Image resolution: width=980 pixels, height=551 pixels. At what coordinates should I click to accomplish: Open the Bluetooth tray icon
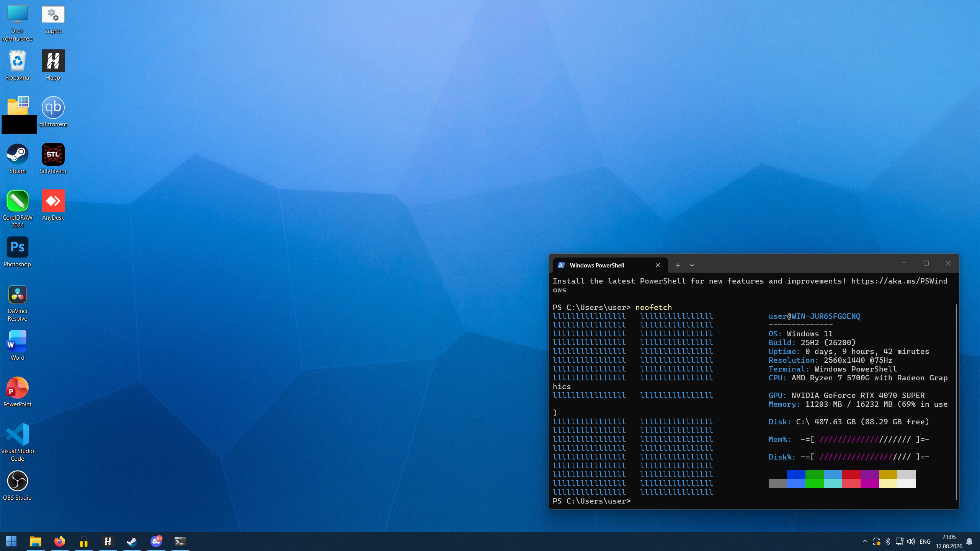point(888,541)
